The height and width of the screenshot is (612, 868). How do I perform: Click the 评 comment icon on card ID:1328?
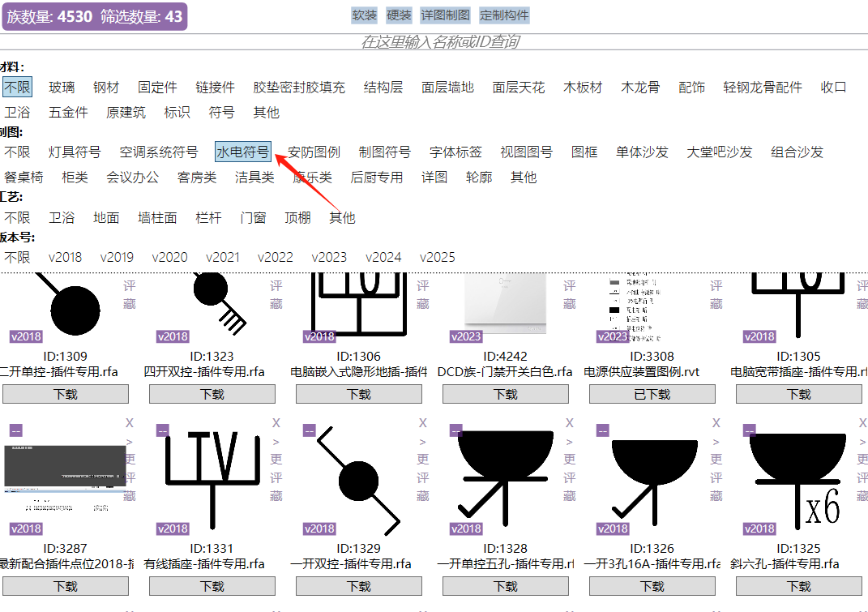(x=570, y=478)
